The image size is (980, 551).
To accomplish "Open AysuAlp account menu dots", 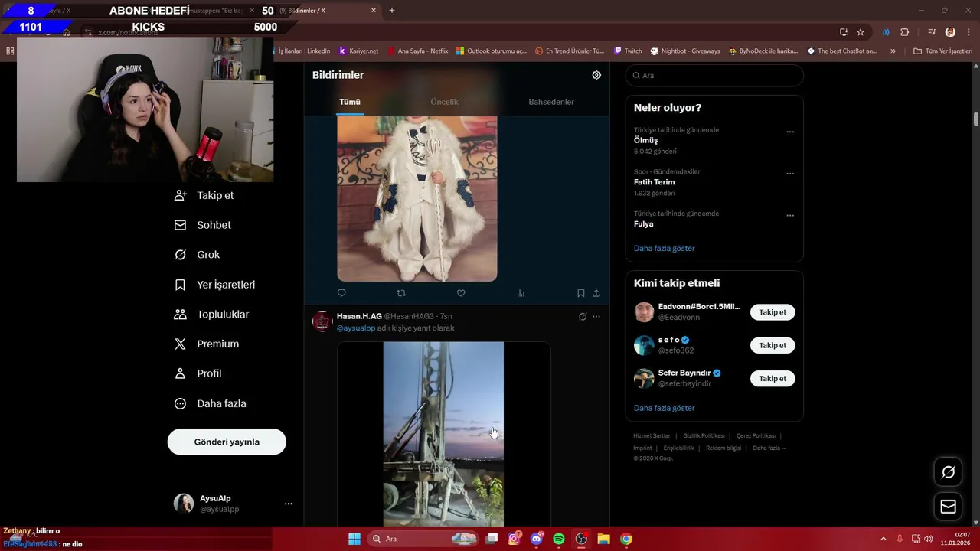I will point(289,504).
